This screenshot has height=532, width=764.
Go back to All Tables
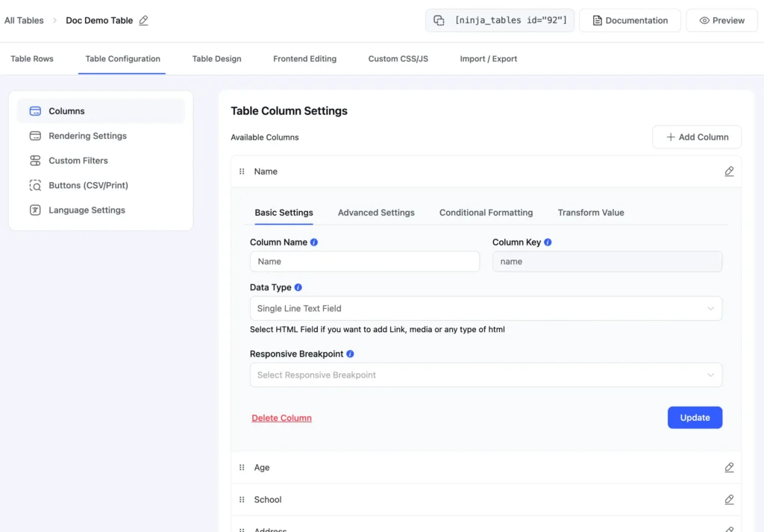point(24,20)
